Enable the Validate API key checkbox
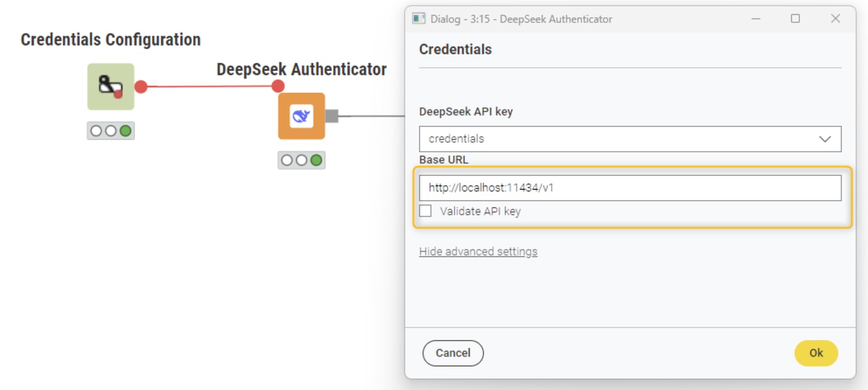Screen dimensions: 868x390 426,211
